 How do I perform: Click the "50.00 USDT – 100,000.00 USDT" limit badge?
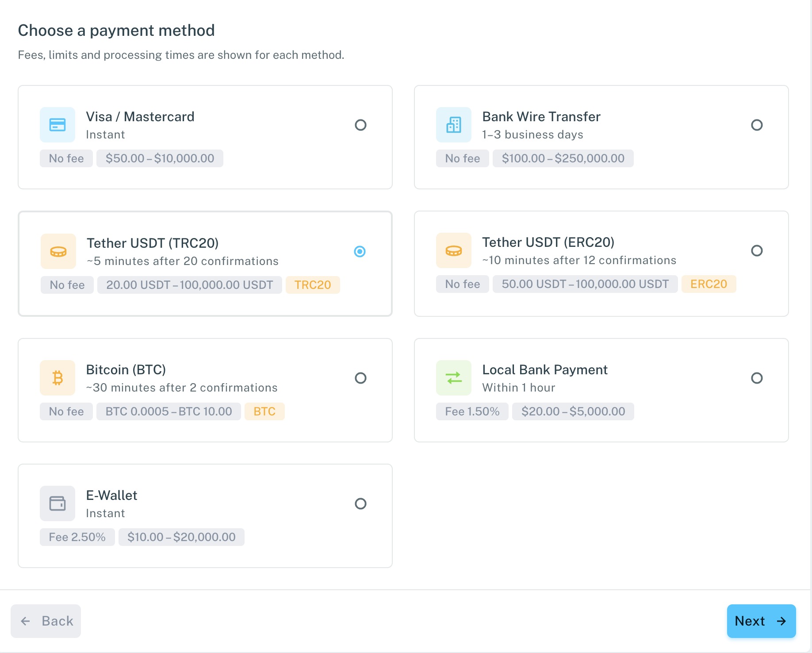(x=585, y=284)
